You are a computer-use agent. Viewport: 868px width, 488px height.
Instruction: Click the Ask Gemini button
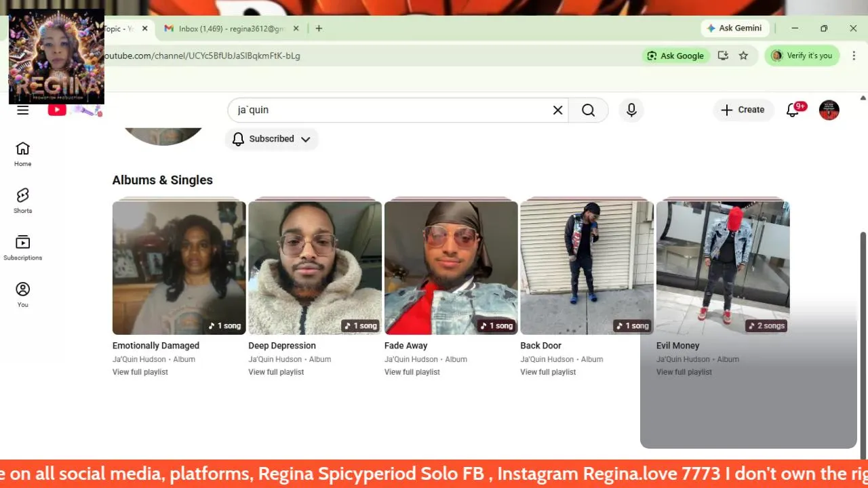click(x=734, y=28)
